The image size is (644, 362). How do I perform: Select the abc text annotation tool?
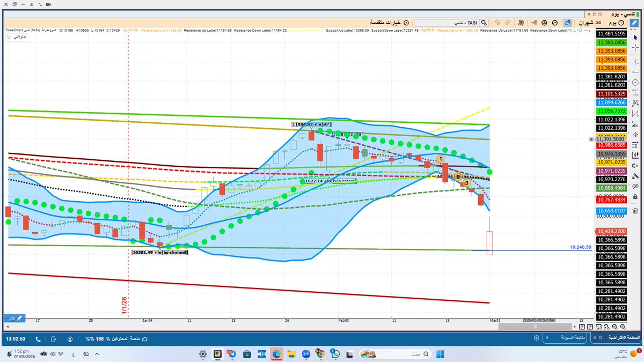[x=635, y=124]
